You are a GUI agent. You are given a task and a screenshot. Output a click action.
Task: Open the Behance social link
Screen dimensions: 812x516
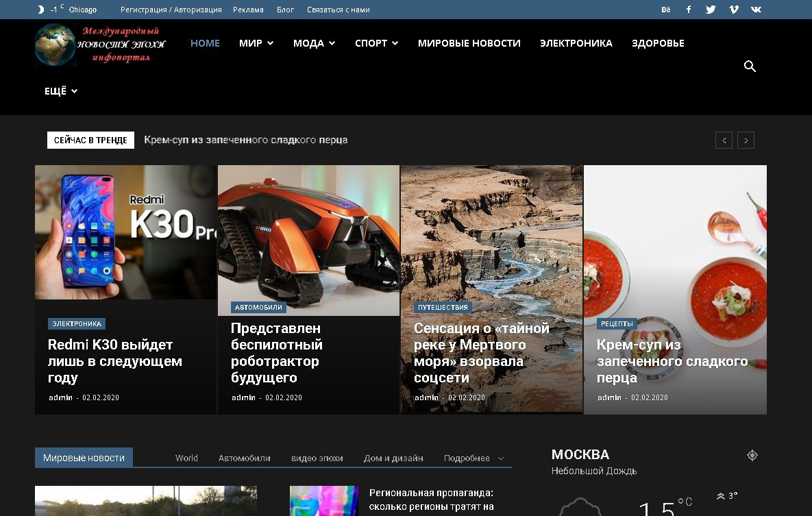(666, 10)
